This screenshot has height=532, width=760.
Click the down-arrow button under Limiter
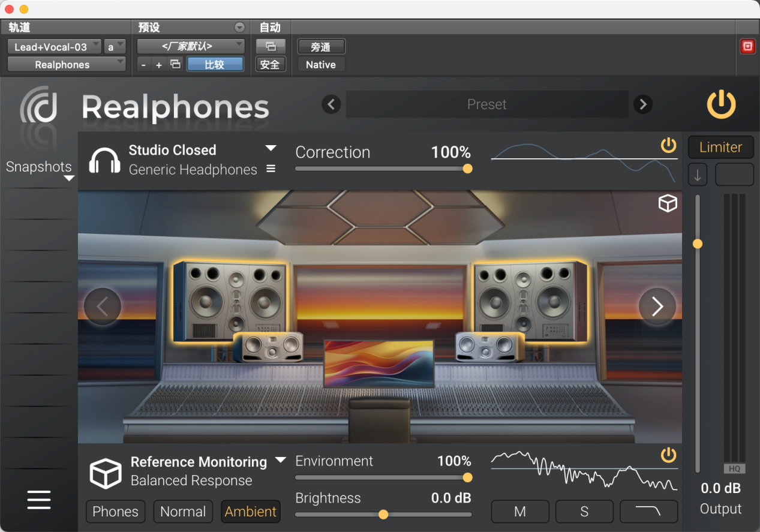[x=698, y=175]
